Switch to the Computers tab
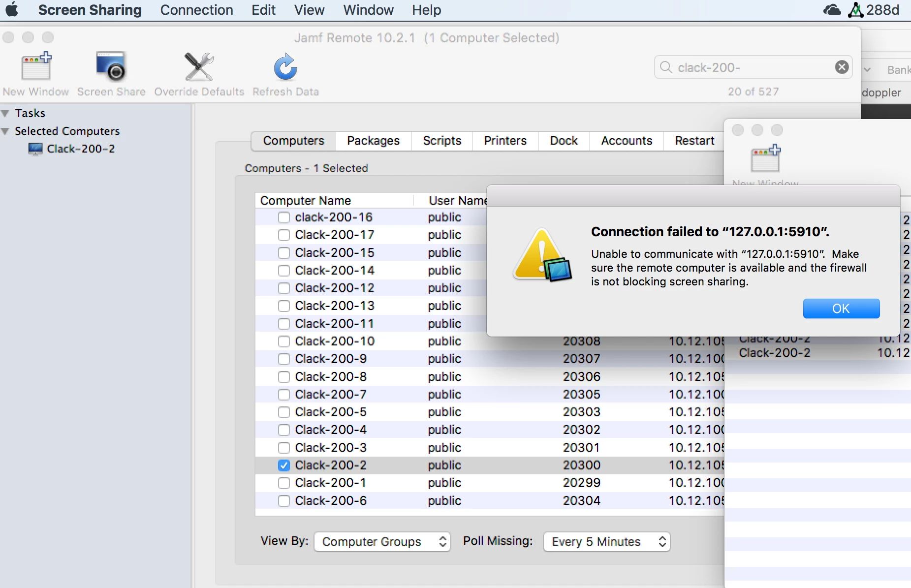The width and height of the screenshot is (911, 588). tap(294, 141)
